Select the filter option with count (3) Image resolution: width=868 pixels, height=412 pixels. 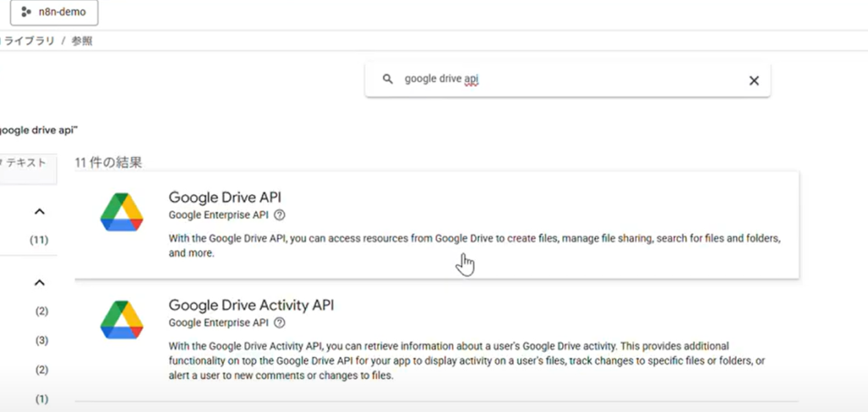click(42, 341)
